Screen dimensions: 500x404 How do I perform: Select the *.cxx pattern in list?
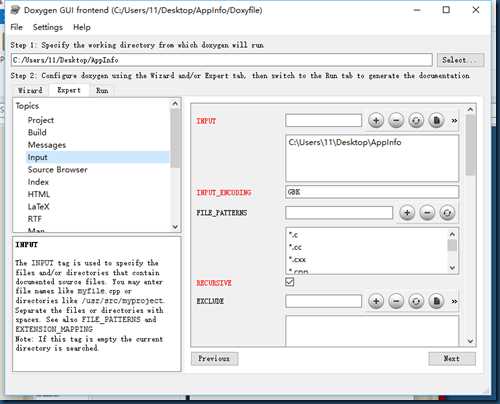pyautogui.click(x=297, y=259)
